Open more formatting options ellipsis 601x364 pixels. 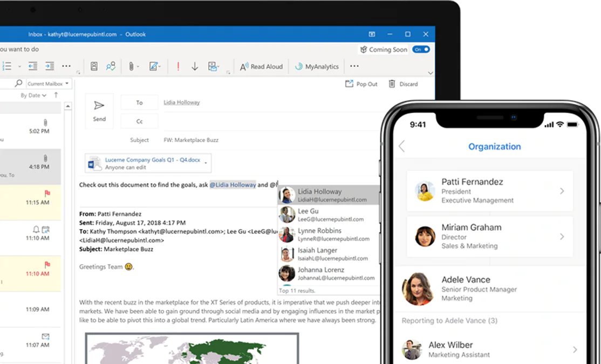coord(66,66)
